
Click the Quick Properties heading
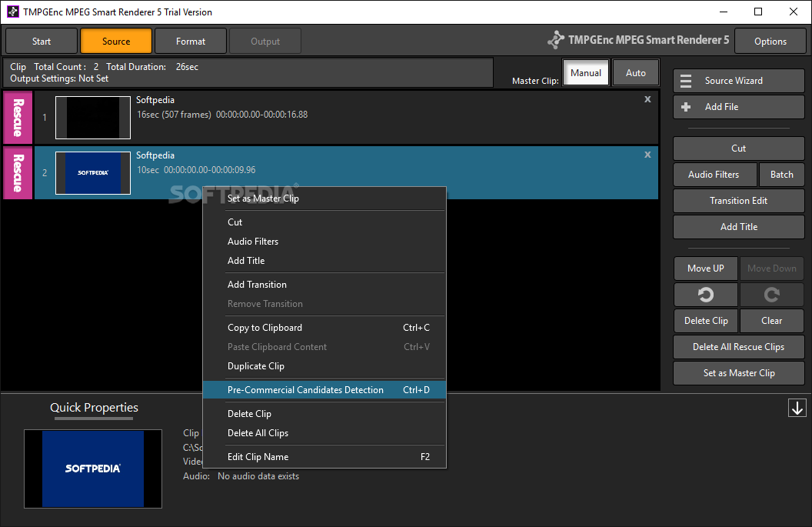94,408
